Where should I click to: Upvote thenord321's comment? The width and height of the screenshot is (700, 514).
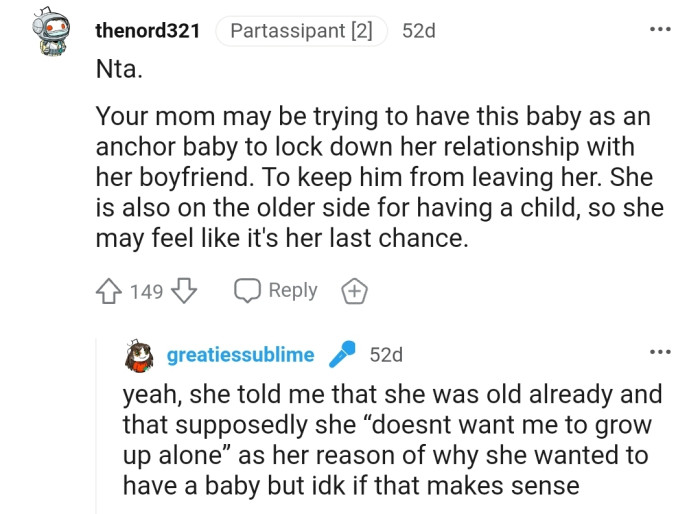tap(109, 291)
